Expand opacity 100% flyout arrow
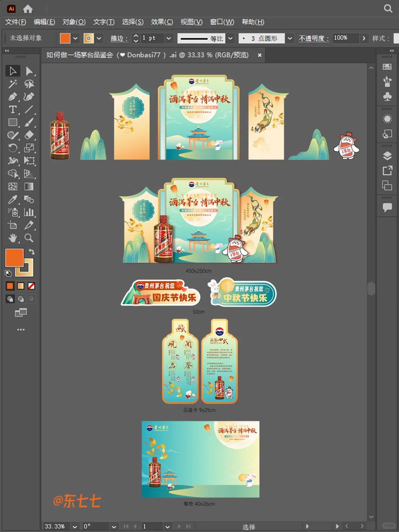The height and width of the screenshot is (532, 399). 364,38
